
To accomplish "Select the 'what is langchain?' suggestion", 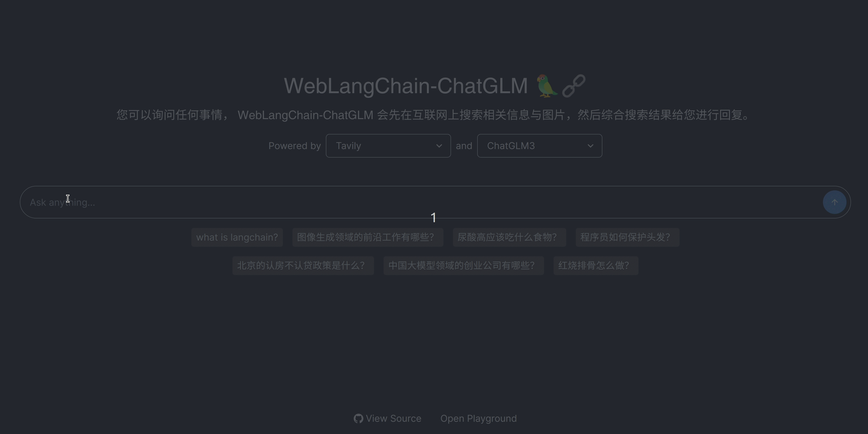I will (237, 237).
